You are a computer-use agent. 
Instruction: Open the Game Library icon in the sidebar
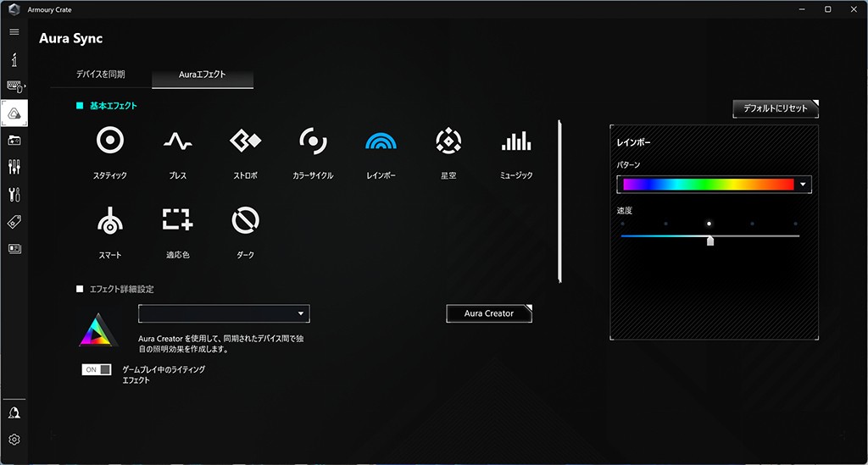[14, 141]
